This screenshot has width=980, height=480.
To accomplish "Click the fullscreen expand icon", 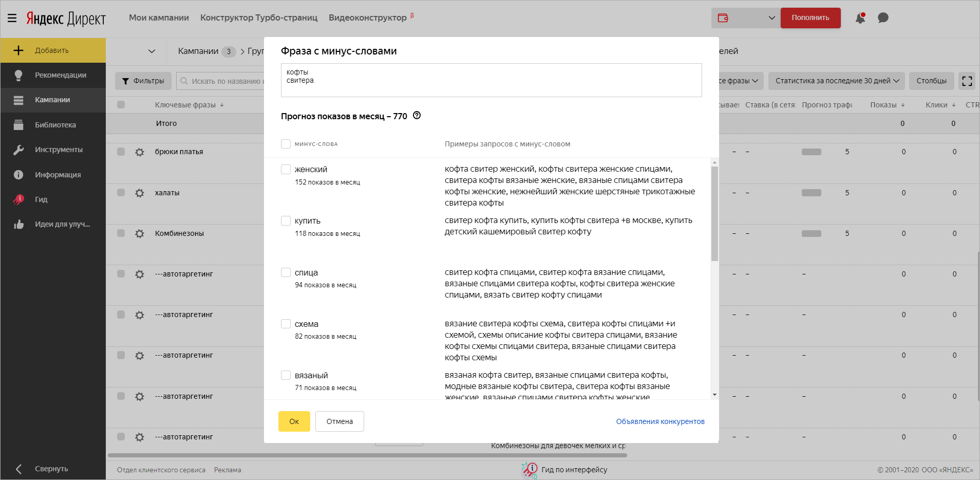I will click(x=967, y=81).
